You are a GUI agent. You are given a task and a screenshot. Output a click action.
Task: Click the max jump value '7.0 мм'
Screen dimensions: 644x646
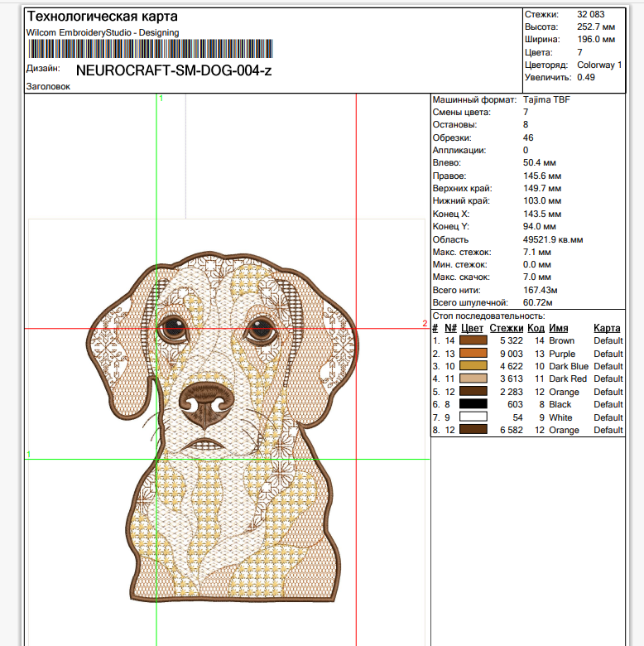[x=537, y=277]
